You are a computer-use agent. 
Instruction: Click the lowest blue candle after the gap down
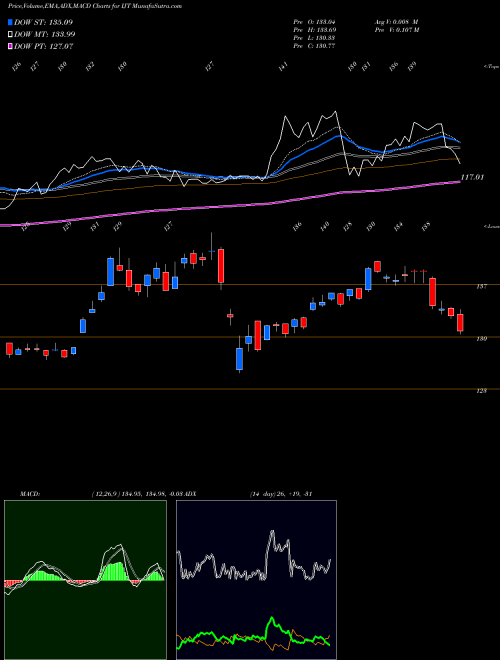[239, 359]
